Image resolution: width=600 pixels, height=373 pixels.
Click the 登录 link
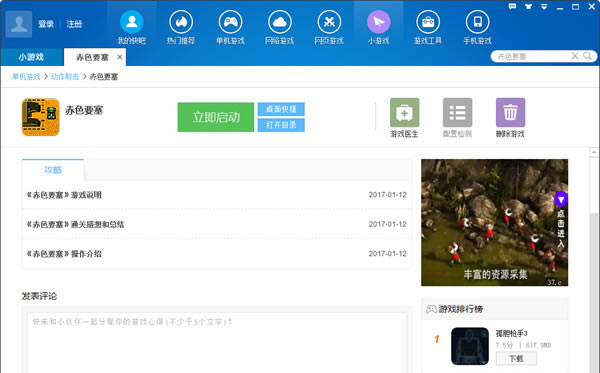click(46, 24)
